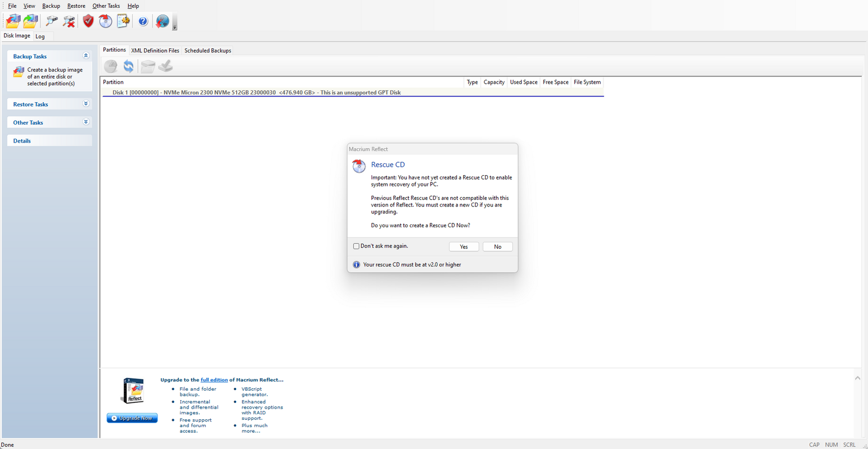Click the grayed pie-chart disk icon in Partitions toolbar
This screenshot has width=868, height=449.
pos(111,66)
